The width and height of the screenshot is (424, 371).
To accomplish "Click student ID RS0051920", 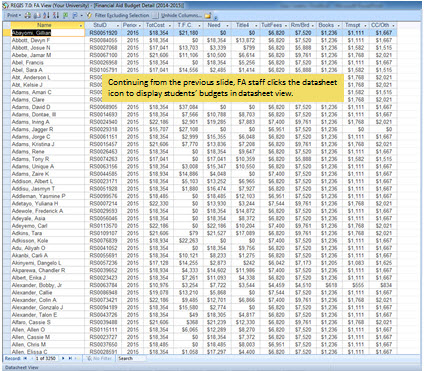I will 103,33.
